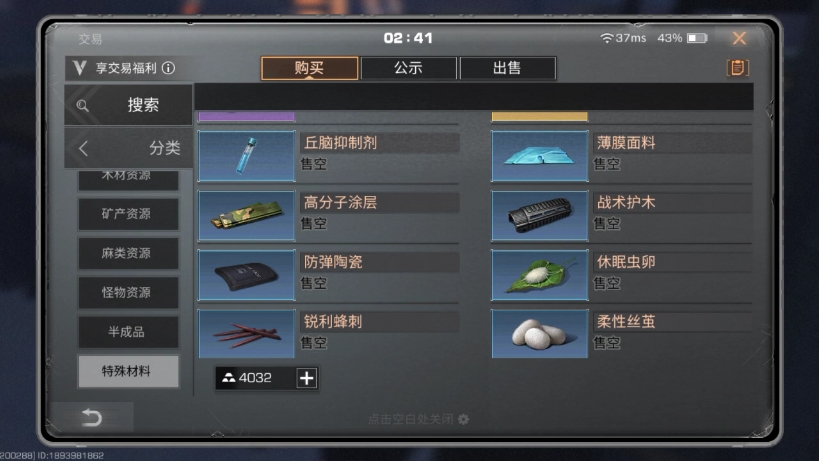Select the 特殊材料 category
This screenshot has height=461, width=819.
coord(128,371)
